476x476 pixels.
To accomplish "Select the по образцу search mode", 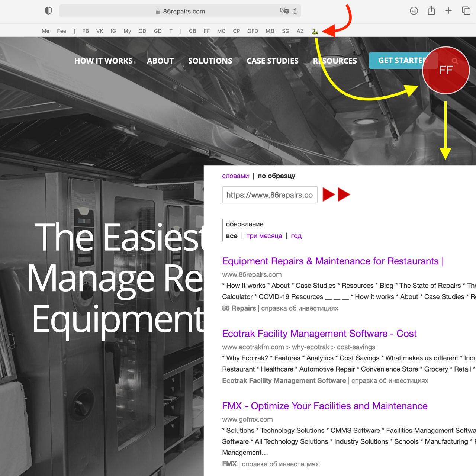I will [x=276, y=176].
